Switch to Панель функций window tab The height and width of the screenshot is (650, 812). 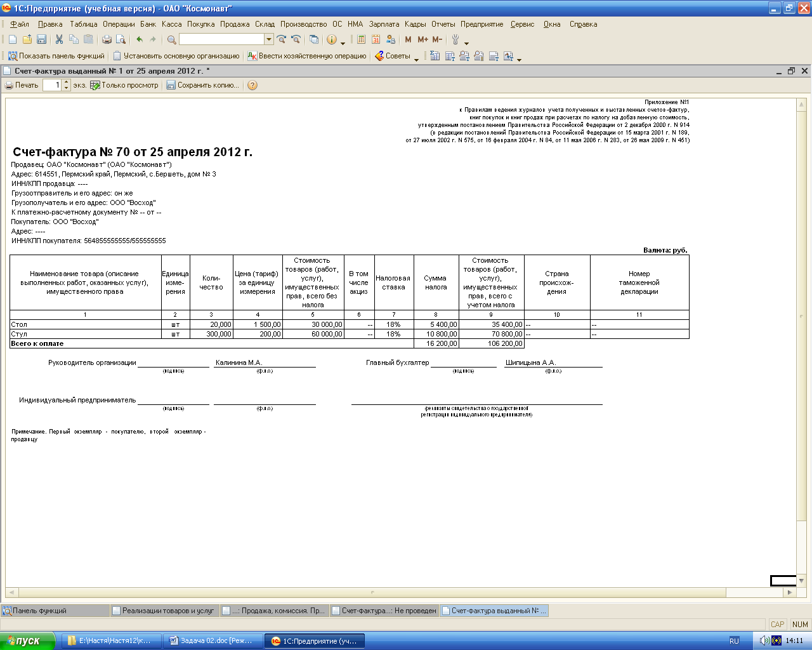point(55,611)
